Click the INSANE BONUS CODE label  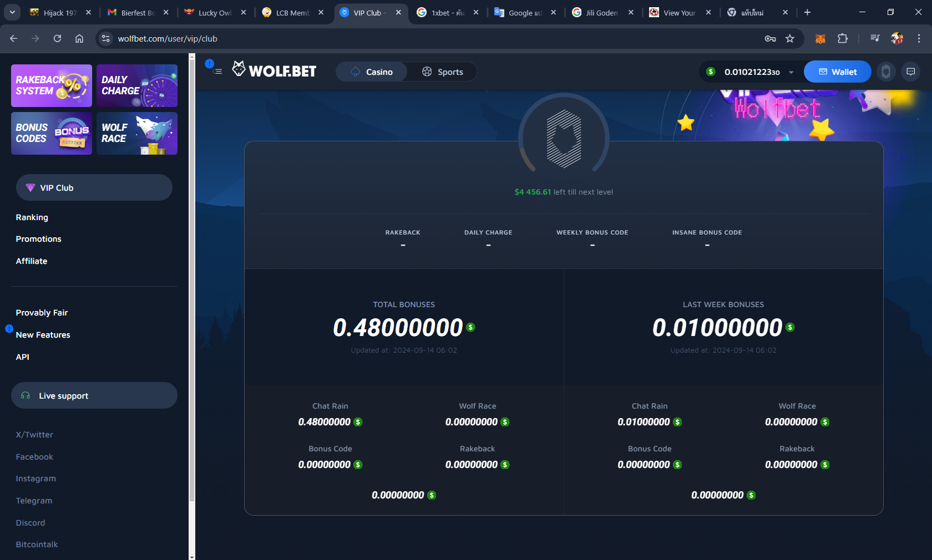coord(707,232)
